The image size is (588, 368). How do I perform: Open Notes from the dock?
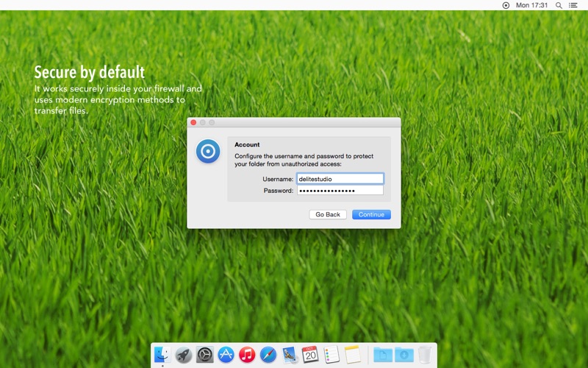click(x=353, y=355)
